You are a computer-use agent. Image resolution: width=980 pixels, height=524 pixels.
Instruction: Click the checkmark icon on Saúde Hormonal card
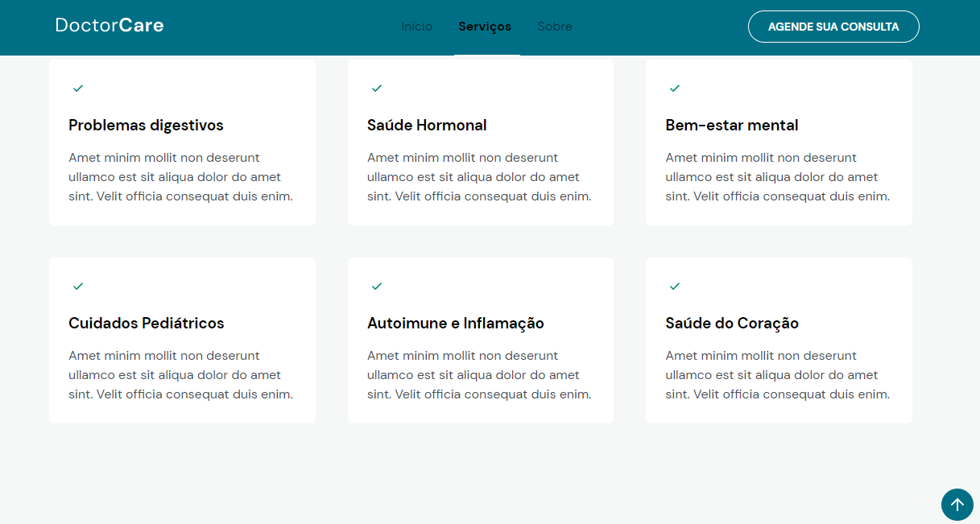[x=376, y=88]
